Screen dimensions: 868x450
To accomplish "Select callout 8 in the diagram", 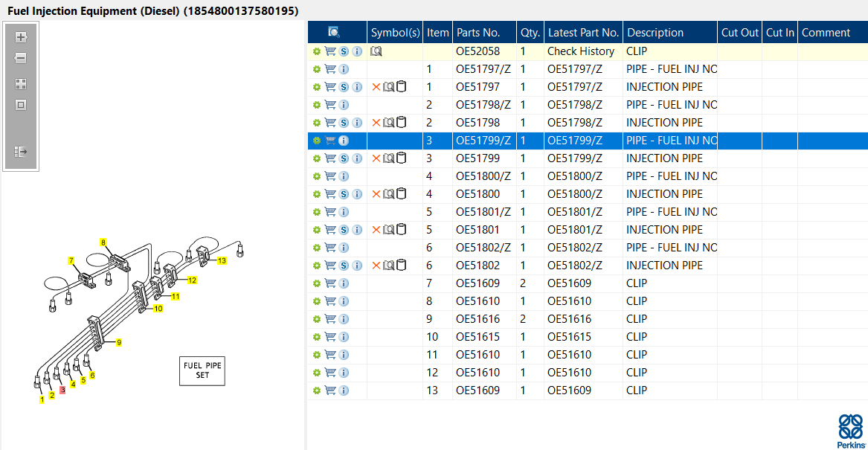I will click(x=103, y=242).
